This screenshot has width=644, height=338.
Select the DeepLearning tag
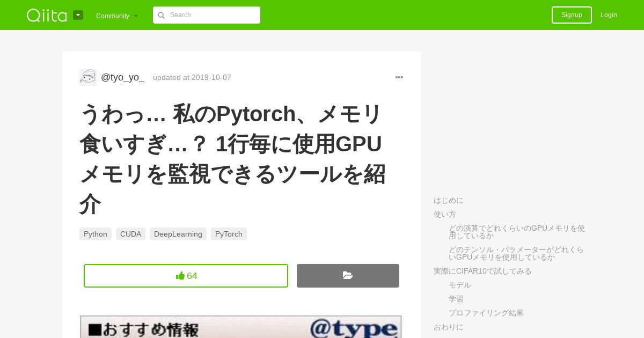(178, 234)
